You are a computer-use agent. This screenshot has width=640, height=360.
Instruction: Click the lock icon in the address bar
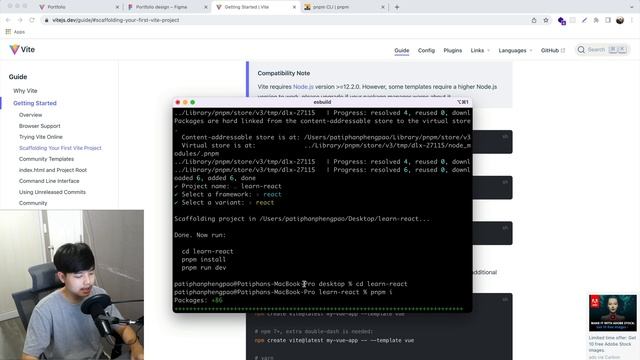point(47,20)
